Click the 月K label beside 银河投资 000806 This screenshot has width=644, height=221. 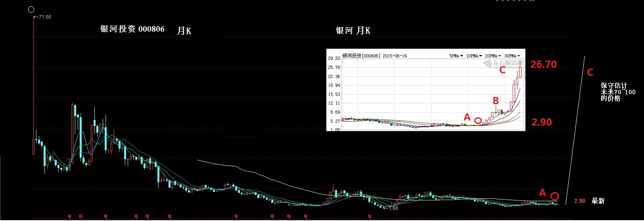pos(184,31)
